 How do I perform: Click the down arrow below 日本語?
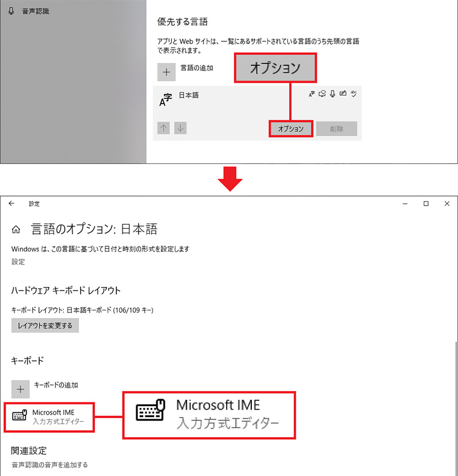(x=179, y=128)
